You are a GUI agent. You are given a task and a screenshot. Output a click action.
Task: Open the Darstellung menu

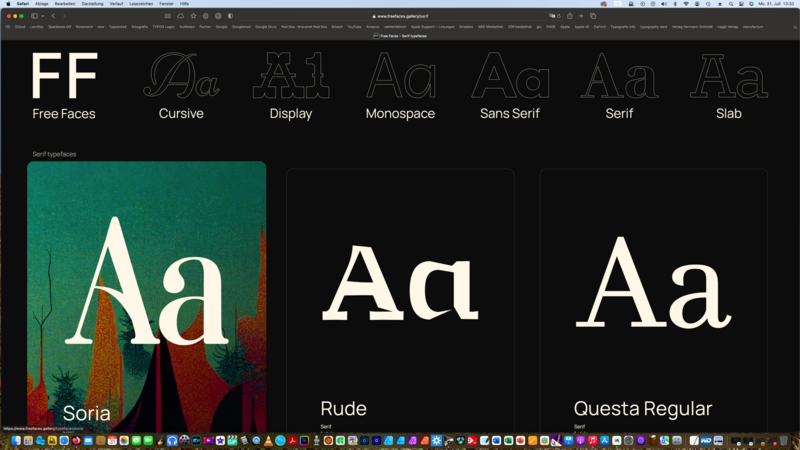(92, 4)
